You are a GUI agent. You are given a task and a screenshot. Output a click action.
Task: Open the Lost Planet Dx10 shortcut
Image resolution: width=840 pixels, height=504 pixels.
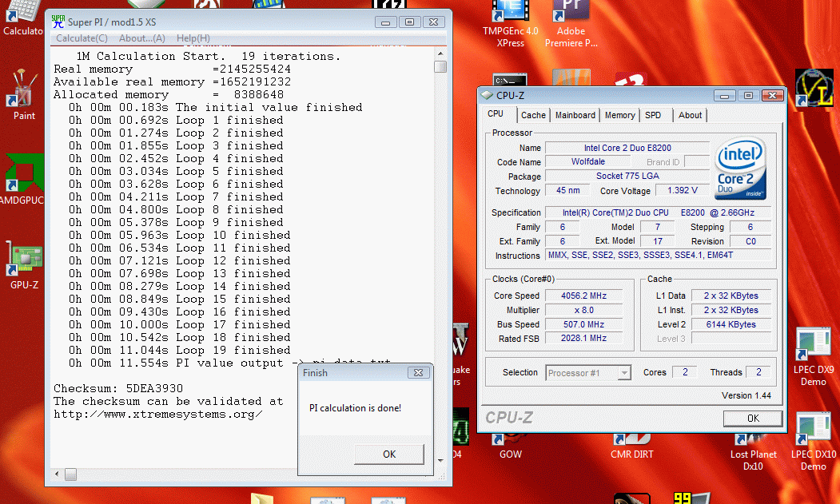point(753,453)
